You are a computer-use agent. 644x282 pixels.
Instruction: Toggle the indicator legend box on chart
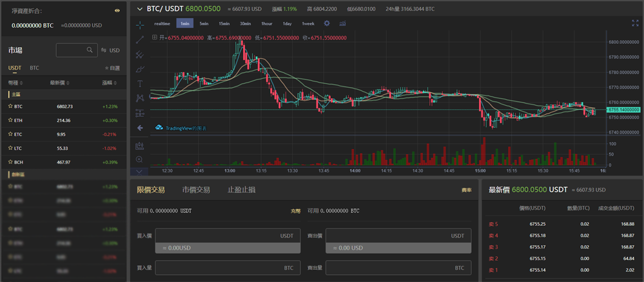pyautogui.click(x=155, y=37)
